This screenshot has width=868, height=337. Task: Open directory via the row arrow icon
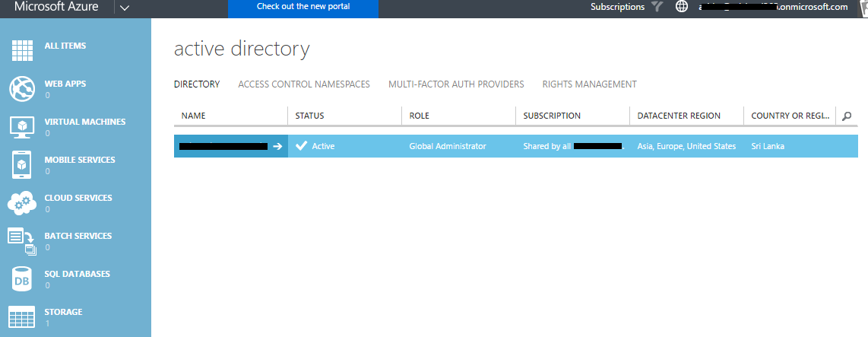pos(277,146)
